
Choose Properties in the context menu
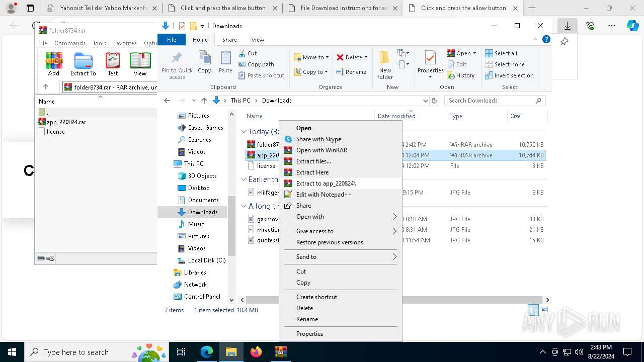(340, 334)
